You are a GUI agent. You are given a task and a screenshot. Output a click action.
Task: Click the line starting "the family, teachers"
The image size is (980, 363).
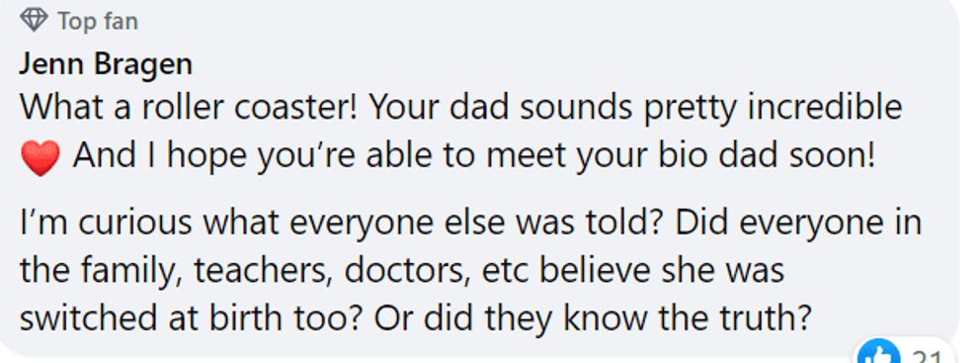click(x=402, y=272)
